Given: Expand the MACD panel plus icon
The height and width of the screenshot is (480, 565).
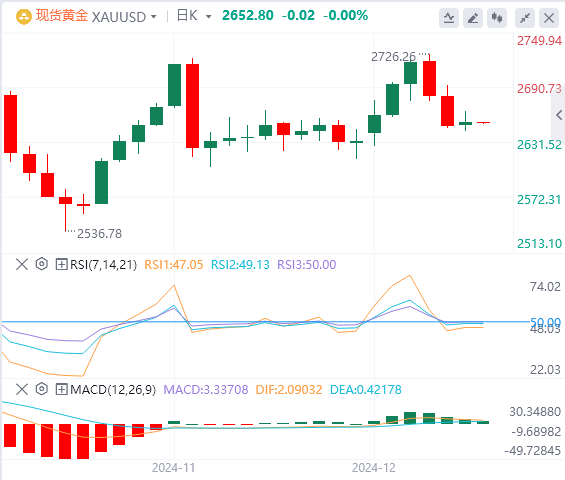Looking at the screenshot, I should click(x=62, y=389).
